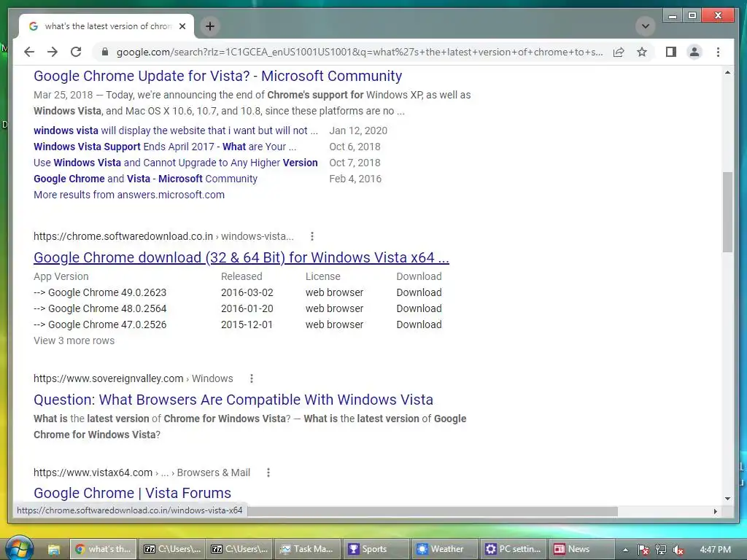The height and width of the screenshot is (560, 747).
Task: Click the vertical scrollbar thumb
Action: click(727, 212)
